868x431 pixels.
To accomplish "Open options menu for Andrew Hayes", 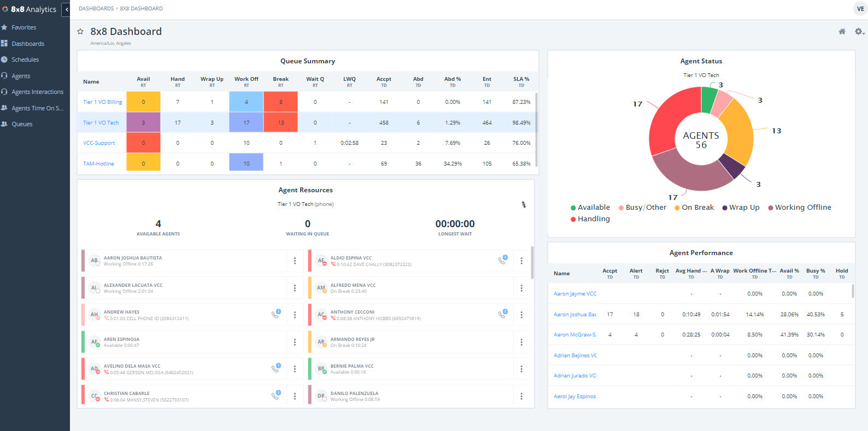I will [x=295, y=315].
